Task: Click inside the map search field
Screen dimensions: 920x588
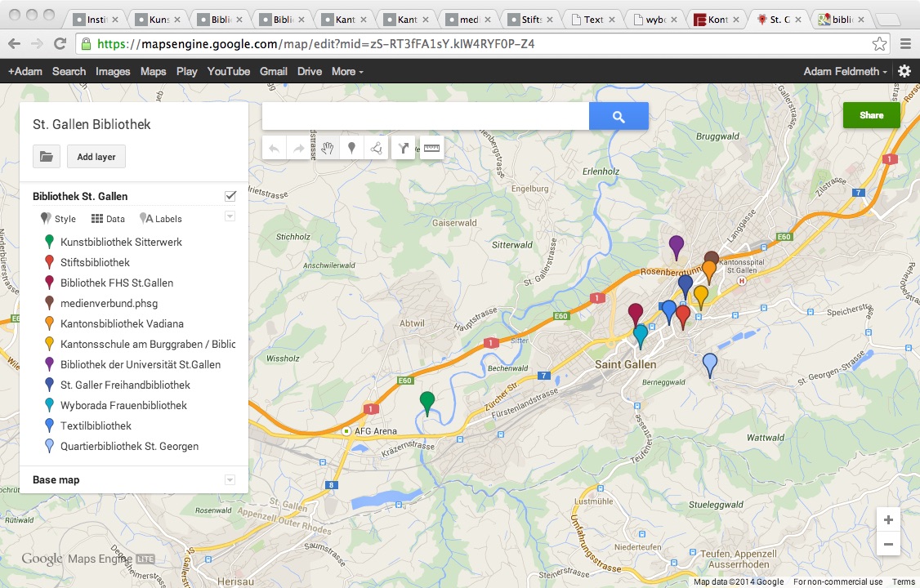Action: [425, 117]
